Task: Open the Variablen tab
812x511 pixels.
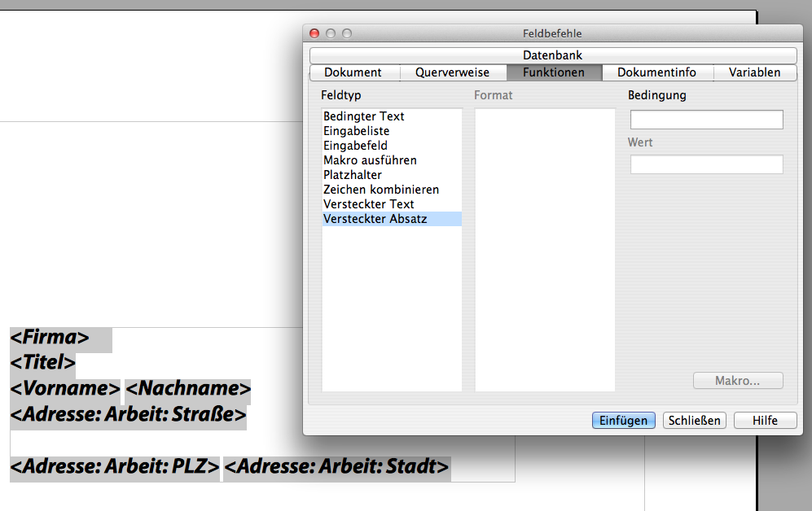Action: tap(754, 72)
